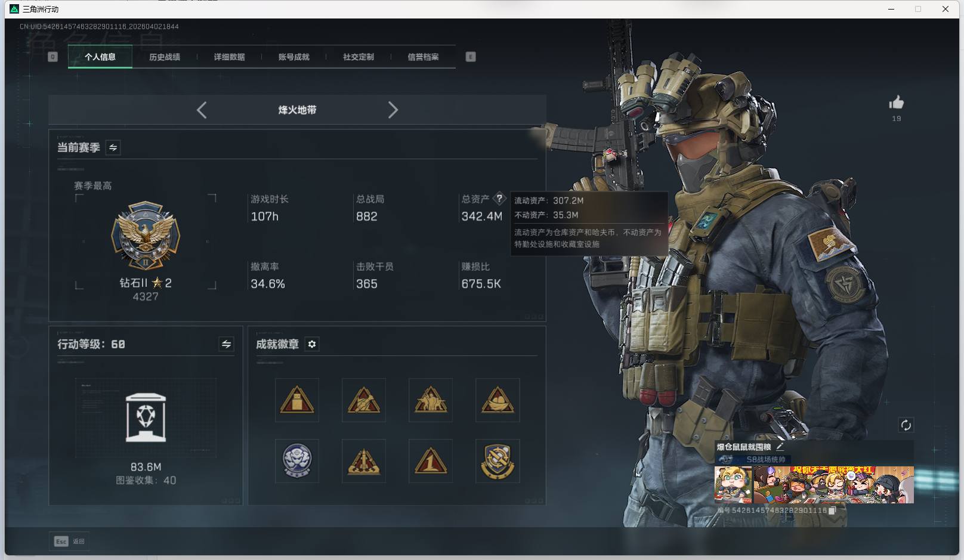Screen dimensions: 964x560
Task: Select the rocket launch triangle badge
Action: pos(364,461)
